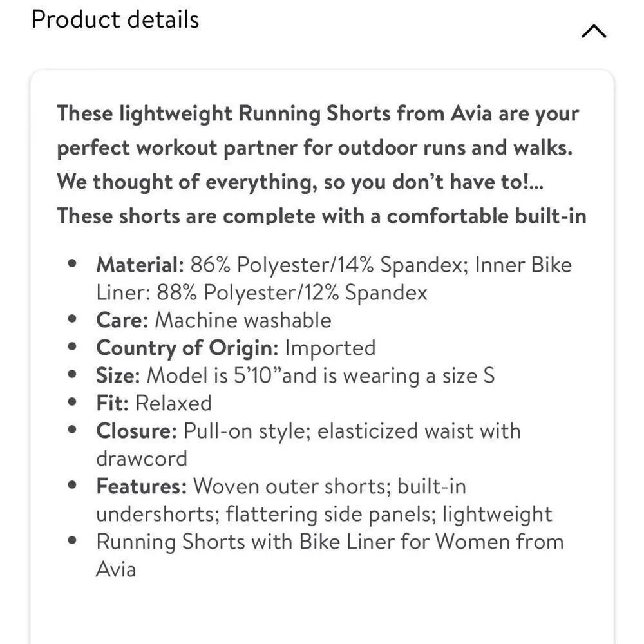The width and height of the screenshot is (644, 644).
Task: Click the bullet marker beside Material
Action: pyautogui.click(x=71, y=263)
